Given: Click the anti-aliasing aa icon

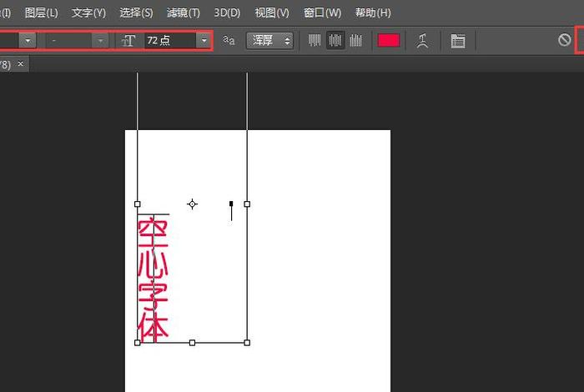Looking at the screenshot, I should pyautogui.click(x=229, y=40).
